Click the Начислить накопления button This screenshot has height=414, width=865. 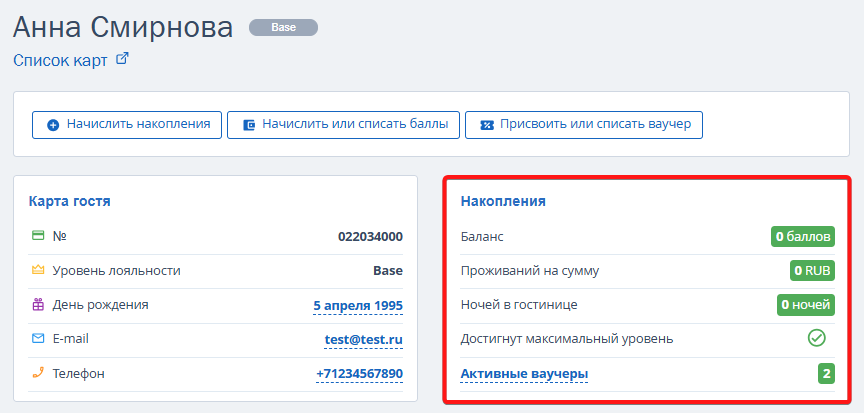[127, 125]
